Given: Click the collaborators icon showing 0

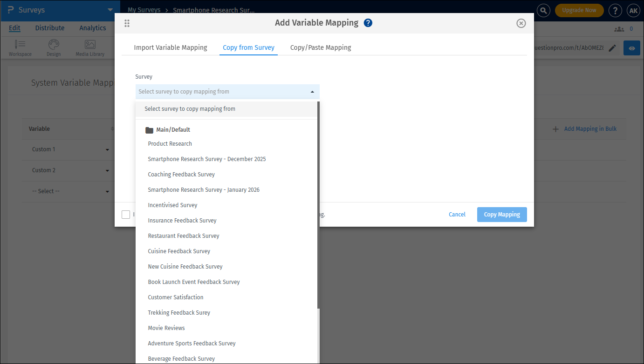Looking at the screenshot, I should (x=620, y=28).
